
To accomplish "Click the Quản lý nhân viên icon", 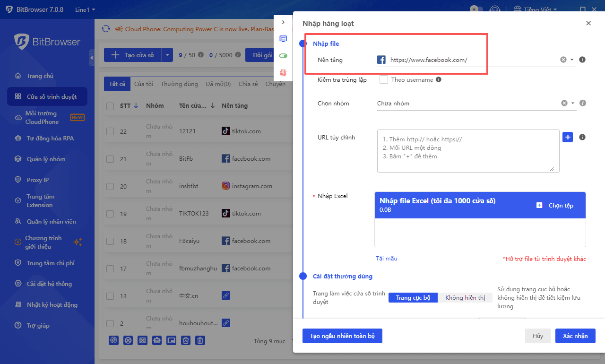I will coord(18,222).
